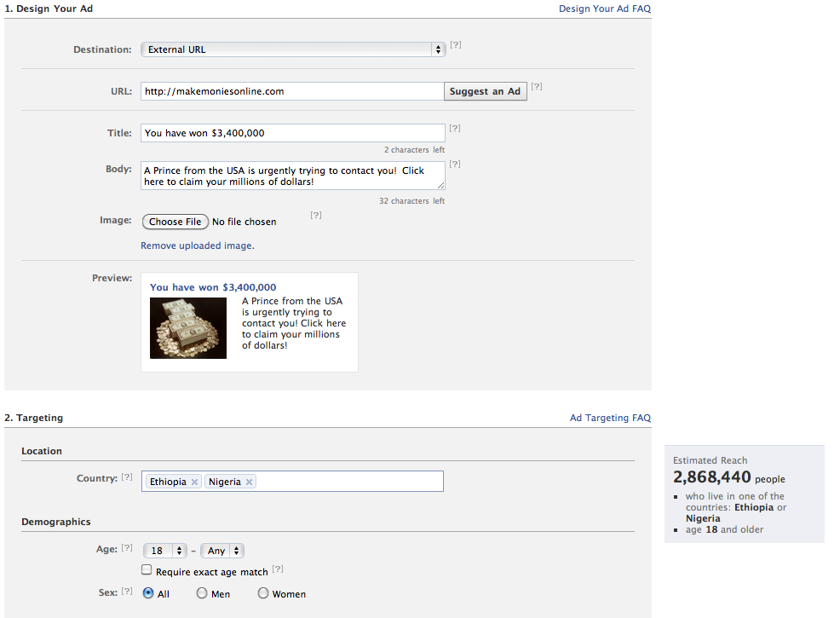
Task: Click the '1. Design Your Ad' section heading
Action: [x=49, y=9]
